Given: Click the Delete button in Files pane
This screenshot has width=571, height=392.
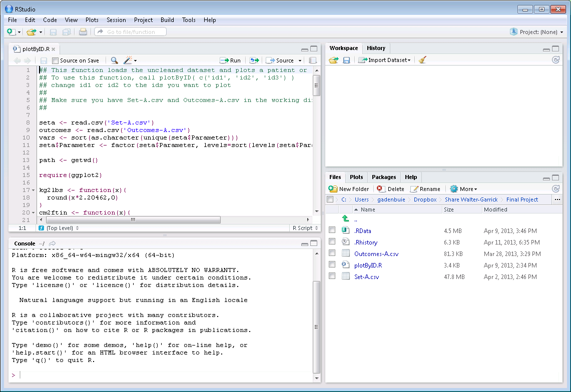Looking at the screenshot, I should (390, 189).
